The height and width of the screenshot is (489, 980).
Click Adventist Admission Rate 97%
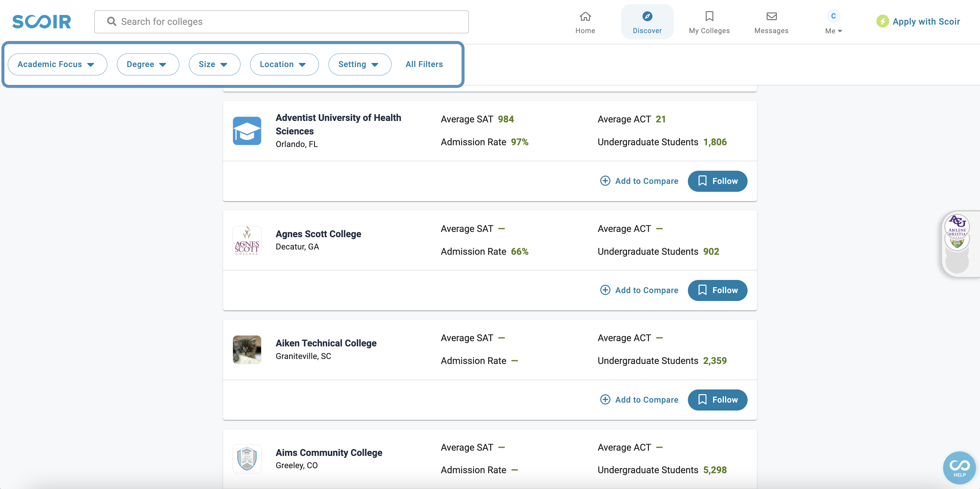click(x=484, y=142)
